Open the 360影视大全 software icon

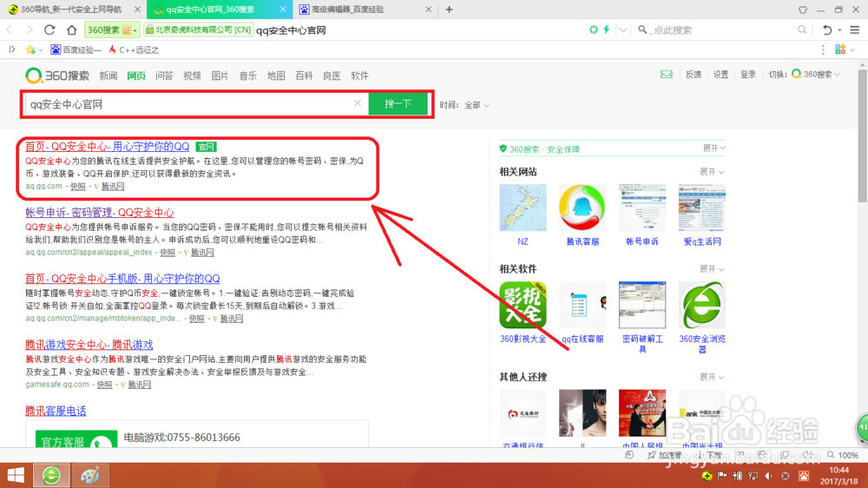[x=523, y=305]
